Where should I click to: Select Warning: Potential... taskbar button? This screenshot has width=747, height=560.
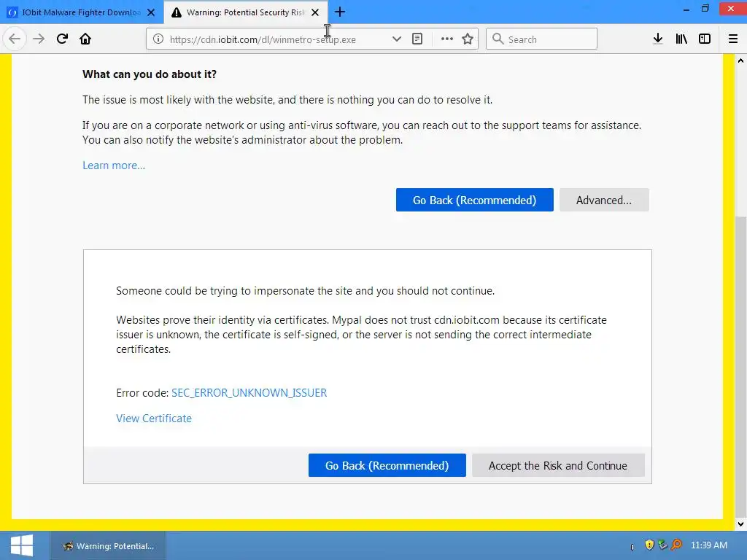click(x=108, y=545)
